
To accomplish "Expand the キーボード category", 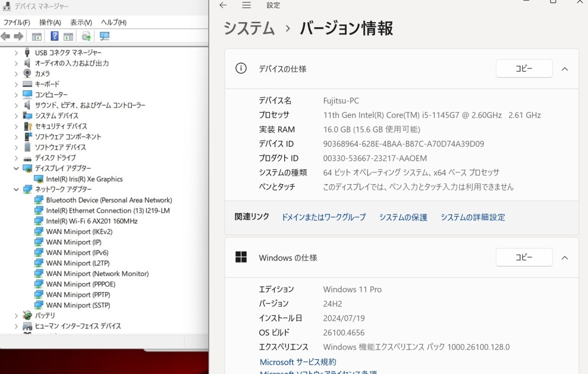I will (16, 84).
